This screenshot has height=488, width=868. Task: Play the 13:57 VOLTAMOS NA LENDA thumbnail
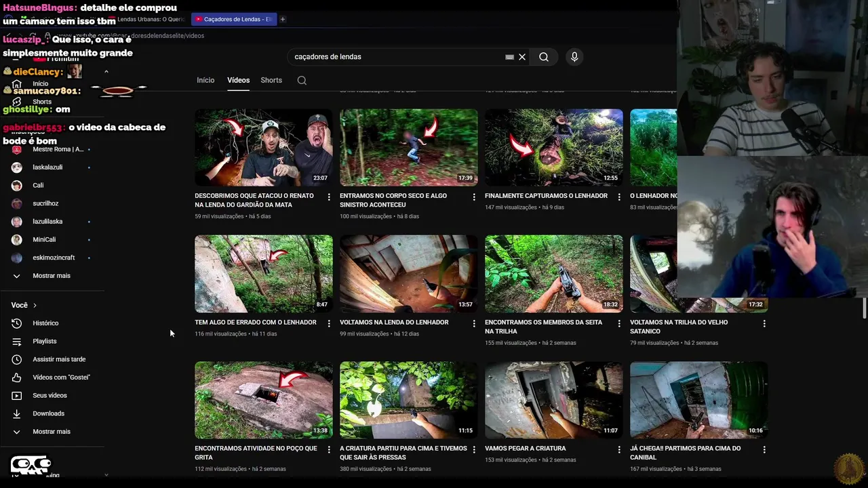click(409, 274)
